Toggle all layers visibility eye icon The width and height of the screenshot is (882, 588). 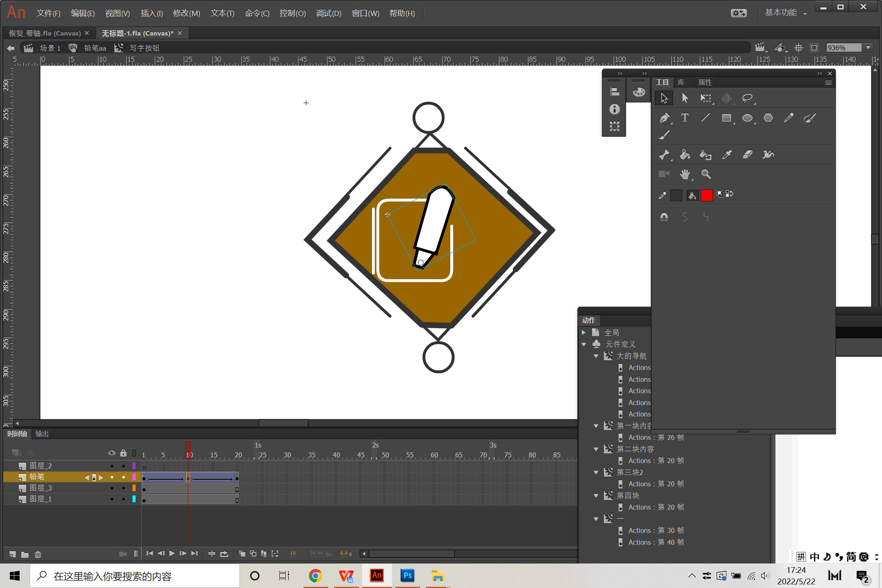point(111,453)
